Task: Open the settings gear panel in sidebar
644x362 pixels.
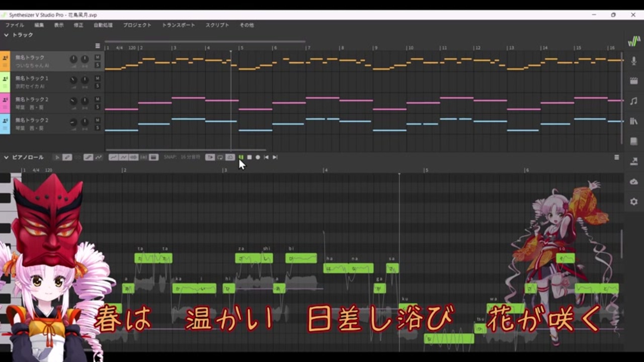Action: [x=634, y=201]
